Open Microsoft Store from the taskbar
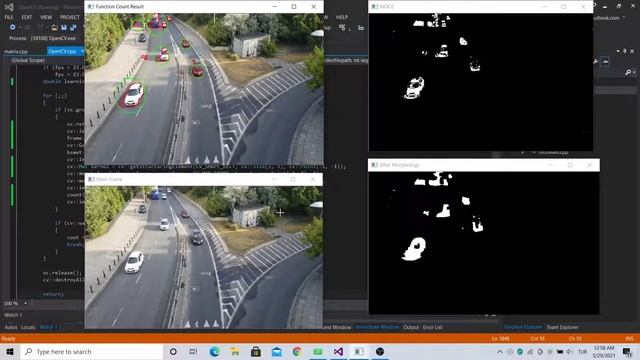640x360 pixels. pyautogui.click(x=256, y=351)
